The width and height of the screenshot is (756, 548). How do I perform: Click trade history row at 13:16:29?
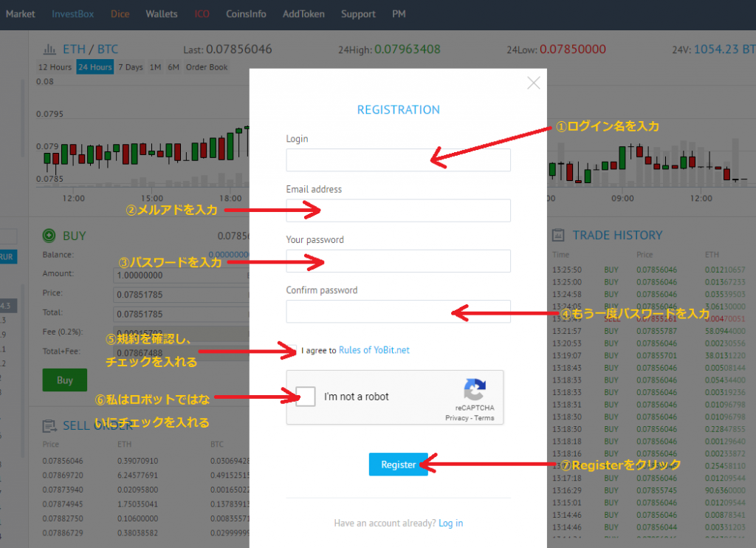[x=649, y=490]
